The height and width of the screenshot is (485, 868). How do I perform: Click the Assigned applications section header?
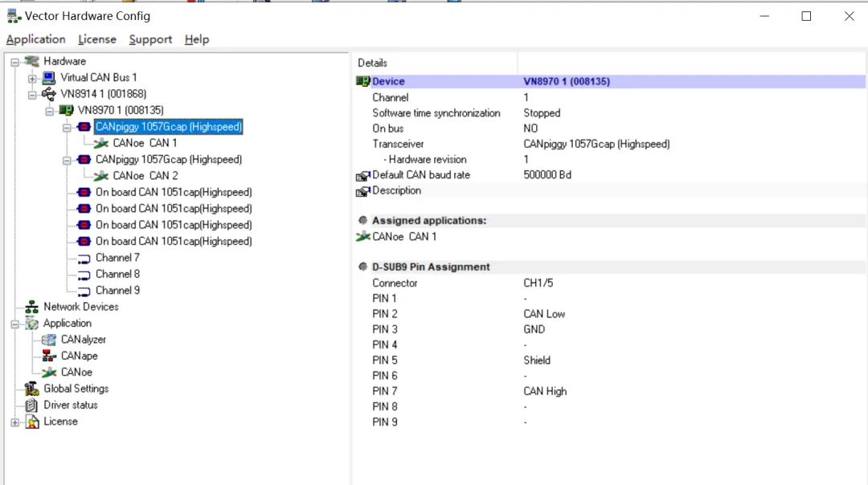(610, 221)
